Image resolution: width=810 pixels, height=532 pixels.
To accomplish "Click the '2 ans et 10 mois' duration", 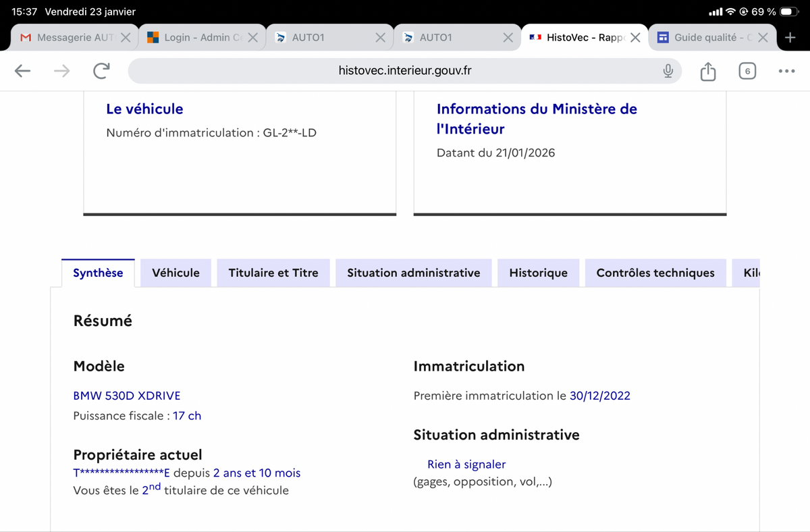I will 256,473.
